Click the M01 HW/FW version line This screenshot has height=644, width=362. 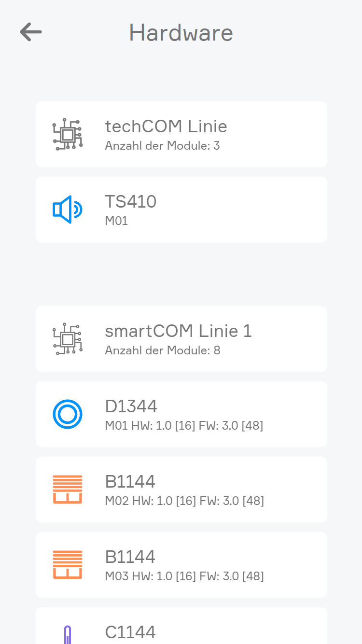pyautogui.click(x=184, y=426)
